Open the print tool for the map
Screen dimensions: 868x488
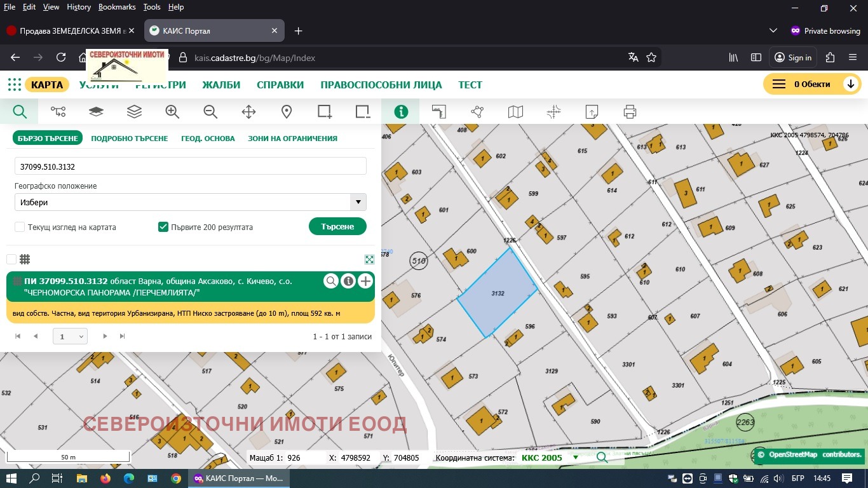click(x=629, y=111)
